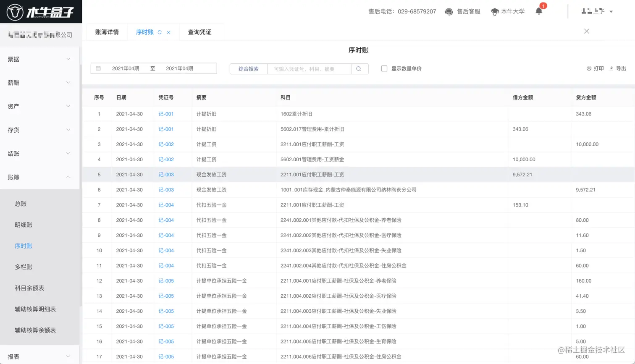Screen dimensions: 635x364
Task: Click the 1001_001库存现金 subject cell
Action: 349,190
